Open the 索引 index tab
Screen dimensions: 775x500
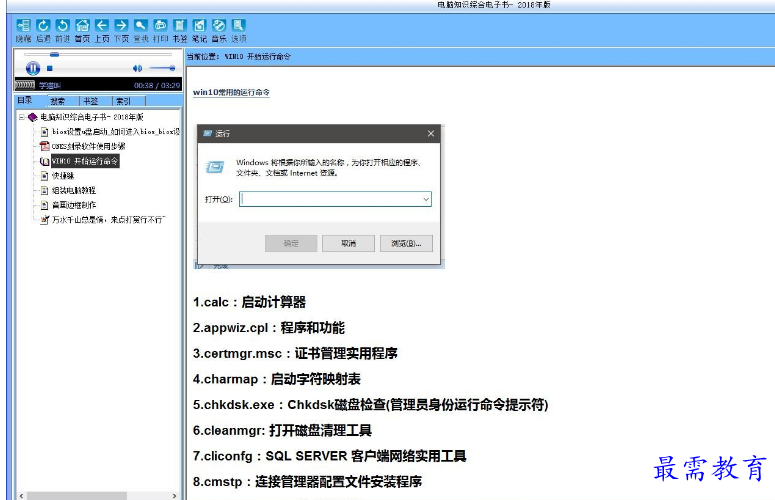pos(123,101)
